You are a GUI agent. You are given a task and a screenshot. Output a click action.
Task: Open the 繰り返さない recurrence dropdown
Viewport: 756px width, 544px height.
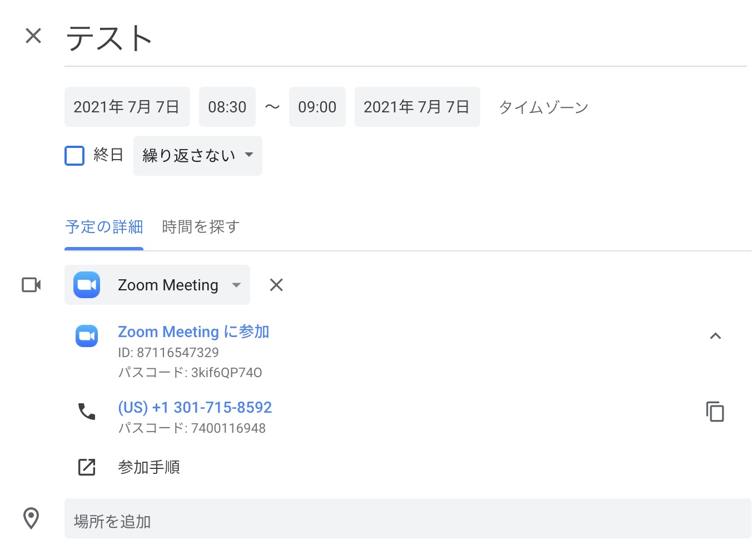click(x=197, y=156)
